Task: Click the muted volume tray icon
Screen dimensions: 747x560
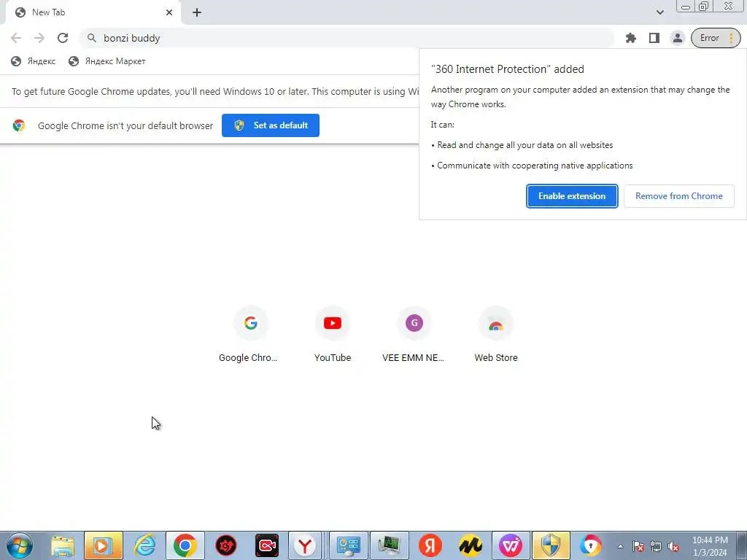Action: point(673,547)
